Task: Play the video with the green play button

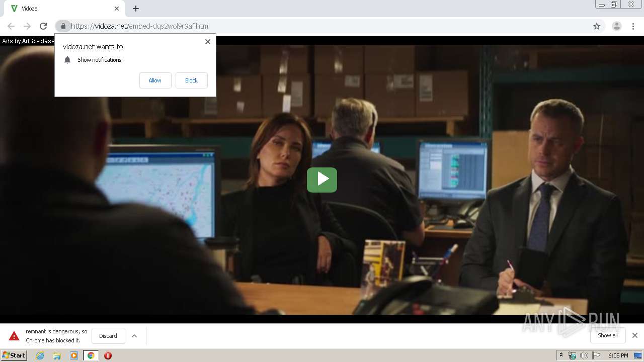Action: click(x=322, y=179)
